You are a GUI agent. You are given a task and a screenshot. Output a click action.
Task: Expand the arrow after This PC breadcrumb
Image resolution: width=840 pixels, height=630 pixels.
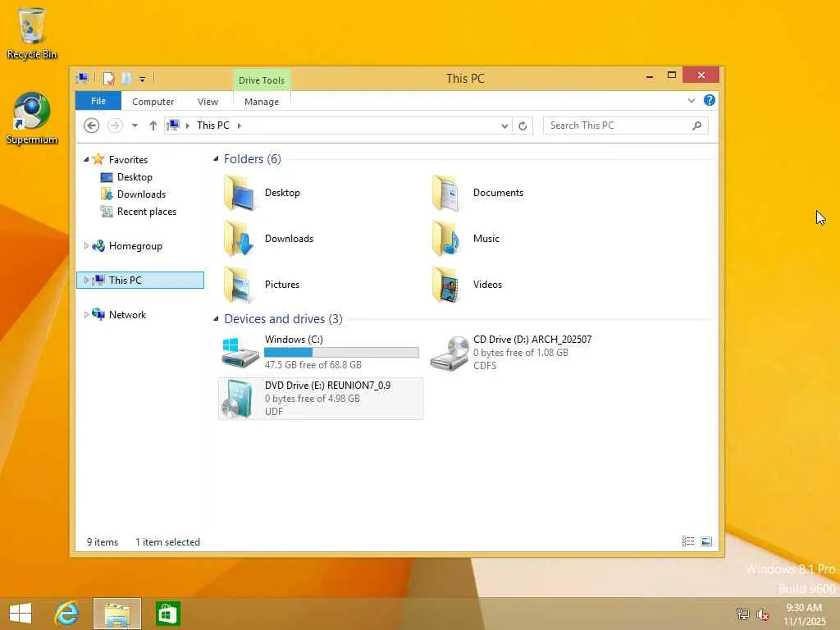tap(240, 126)
